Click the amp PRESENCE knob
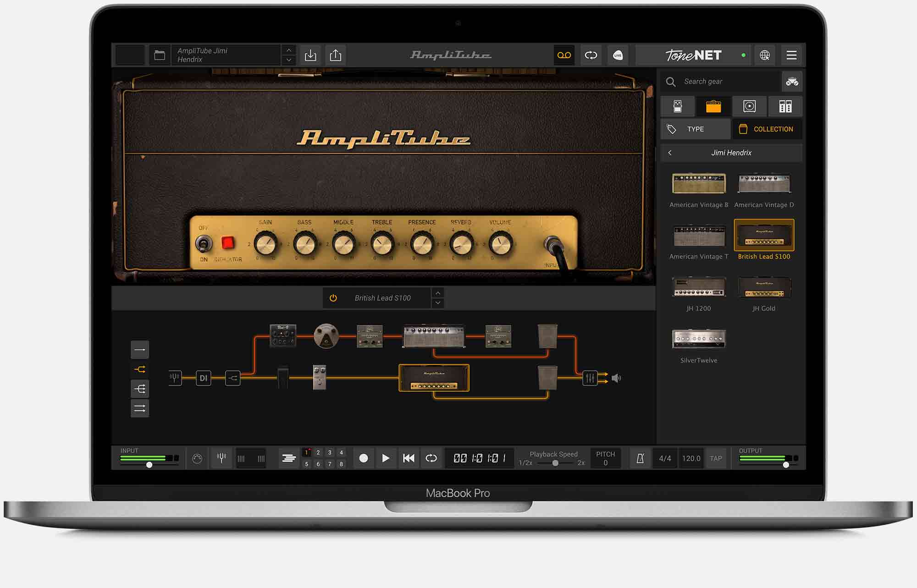This screenshot has width=917, height=588. 422,243
